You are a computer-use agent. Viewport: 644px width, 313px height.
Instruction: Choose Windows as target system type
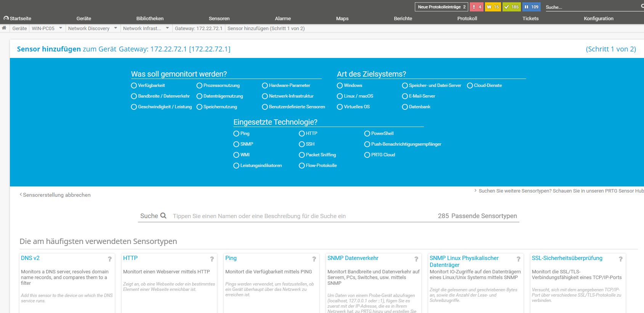click(340, 86)
